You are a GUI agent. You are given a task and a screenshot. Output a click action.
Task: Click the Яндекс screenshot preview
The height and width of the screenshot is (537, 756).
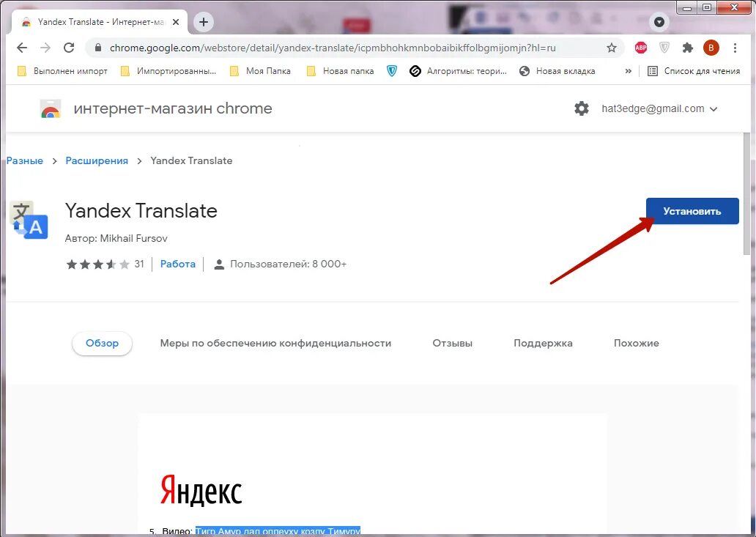pos(372,475)
